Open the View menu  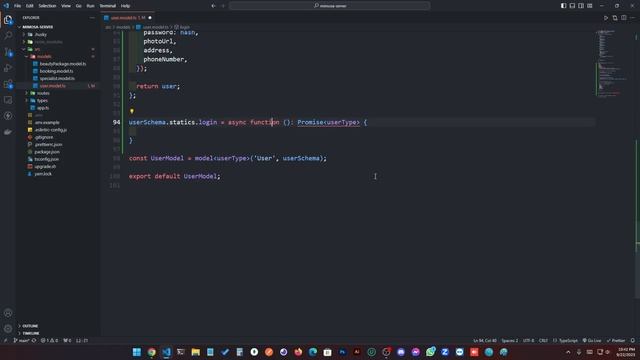pyautogui.click(x=66, y=6)
